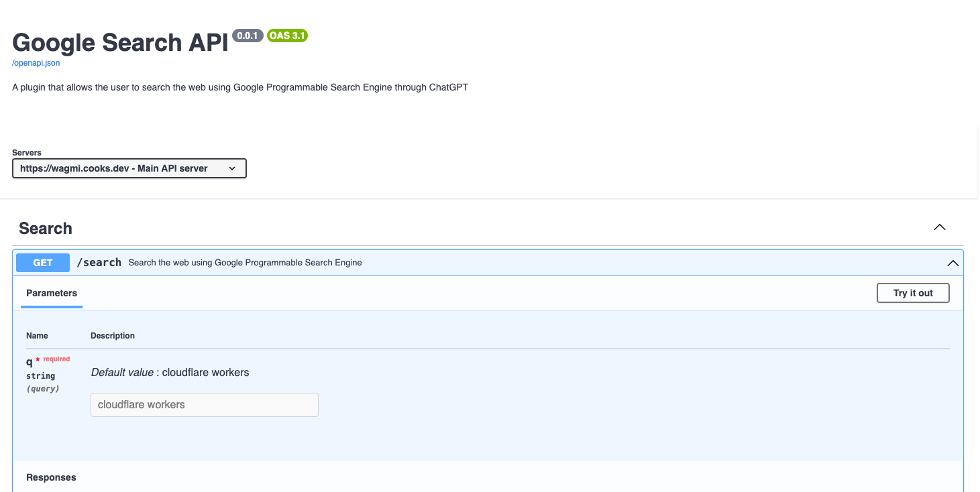The width and height of the screenshot is (980, 492).
Task: Click the plugin description paragraph
Action: click(x=240, y=87)
